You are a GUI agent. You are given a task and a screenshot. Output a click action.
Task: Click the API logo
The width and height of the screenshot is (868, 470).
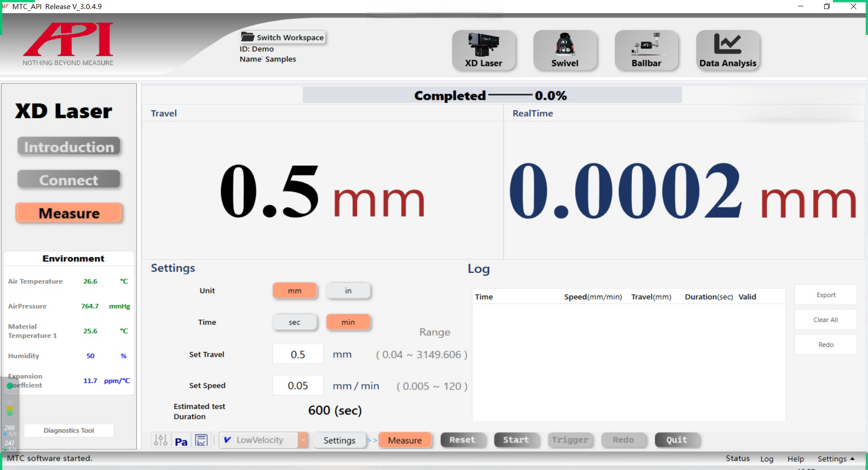68,44
